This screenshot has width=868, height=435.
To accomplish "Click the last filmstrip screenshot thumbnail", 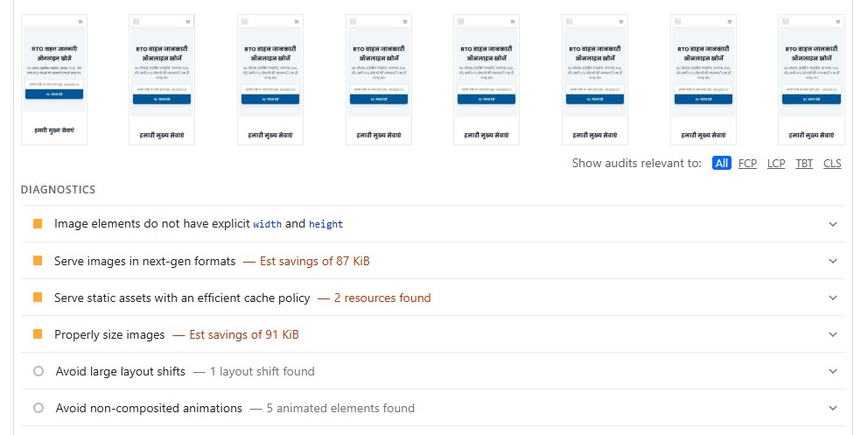I will (x=811, y=79).
